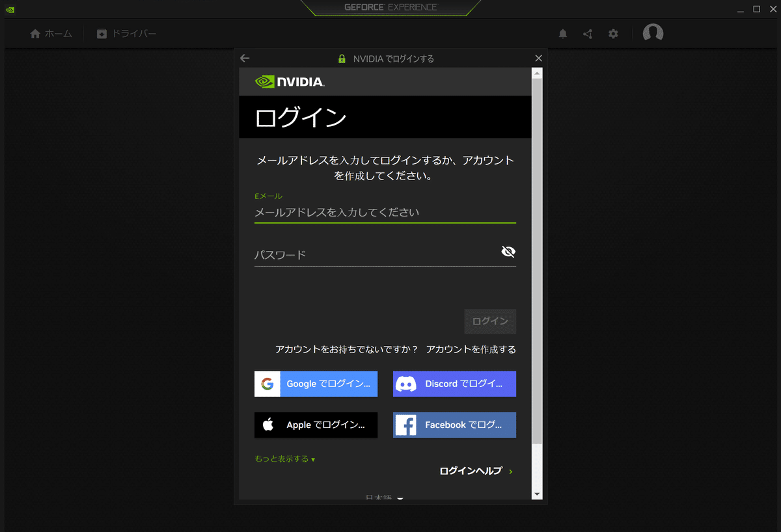
Task: Open the user account avatar
Action: (x=653, y=33)
